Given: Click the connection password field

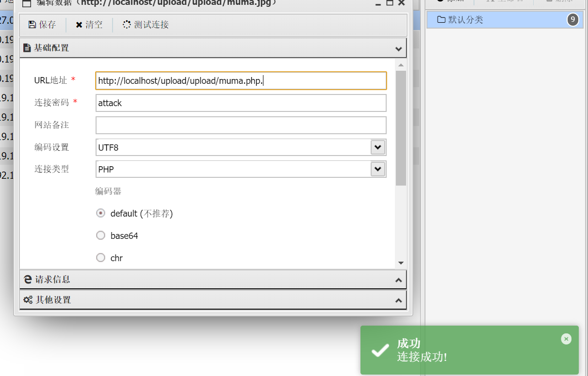Looking at the screenshot, I should coord(241,103).
